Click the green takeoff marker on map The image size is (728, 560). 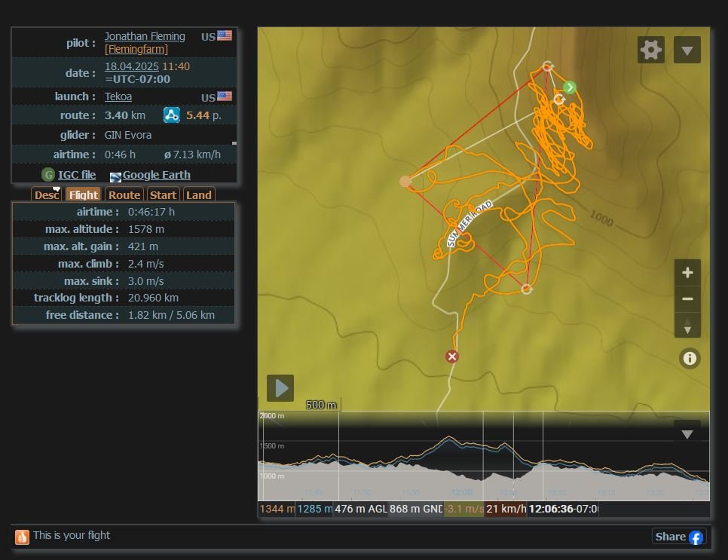(570, 87)
